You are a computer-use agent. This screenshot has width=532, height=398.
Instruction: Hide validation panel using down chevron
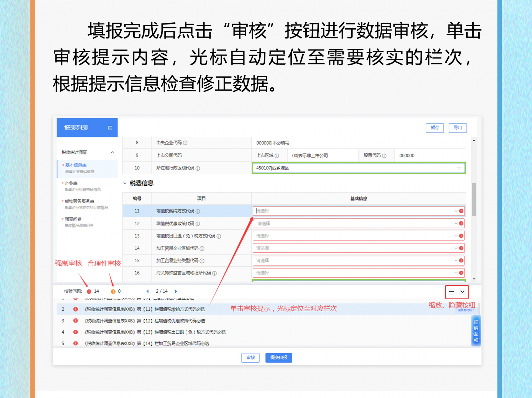pyautogui.click(x=462, y=292)
